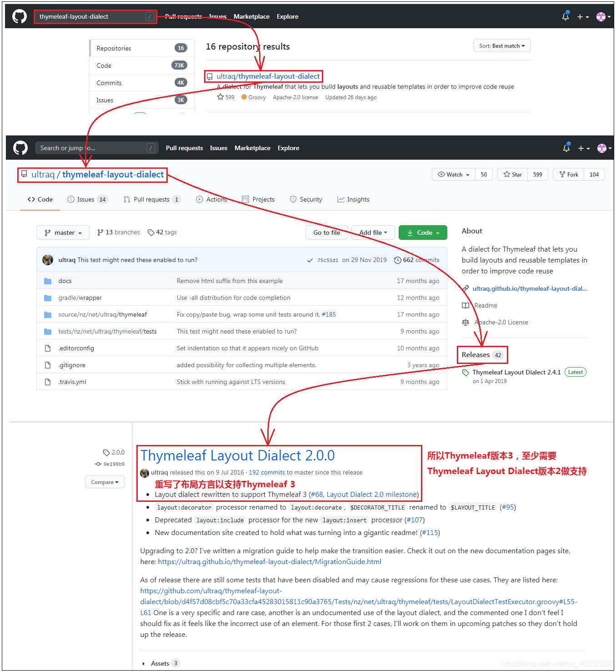Select Issues filter with 3K results
Image resolution: width=616 pixels, height=672 pixels.
[x=142, y=100]
